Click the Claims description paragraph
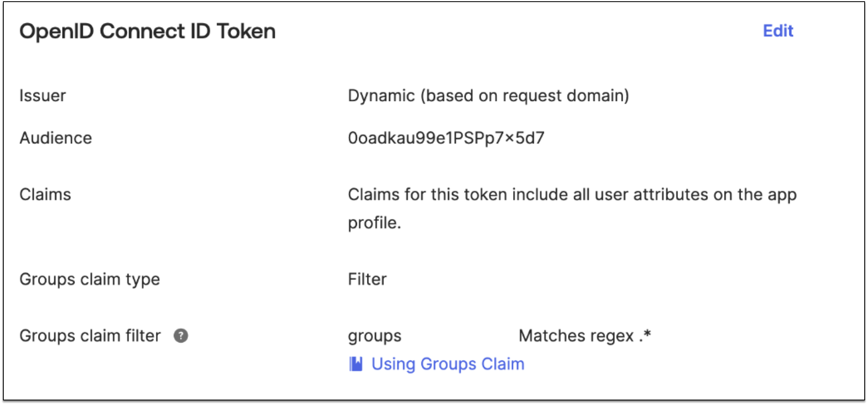Viewport: 868px width, 405px height. pos(572,194)
